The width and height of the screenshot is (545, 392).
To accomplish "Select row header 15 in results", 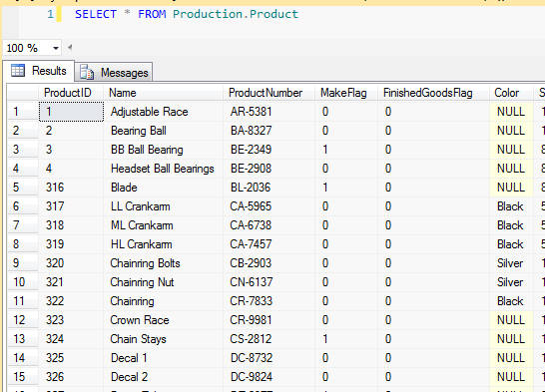I will point(23,377).
